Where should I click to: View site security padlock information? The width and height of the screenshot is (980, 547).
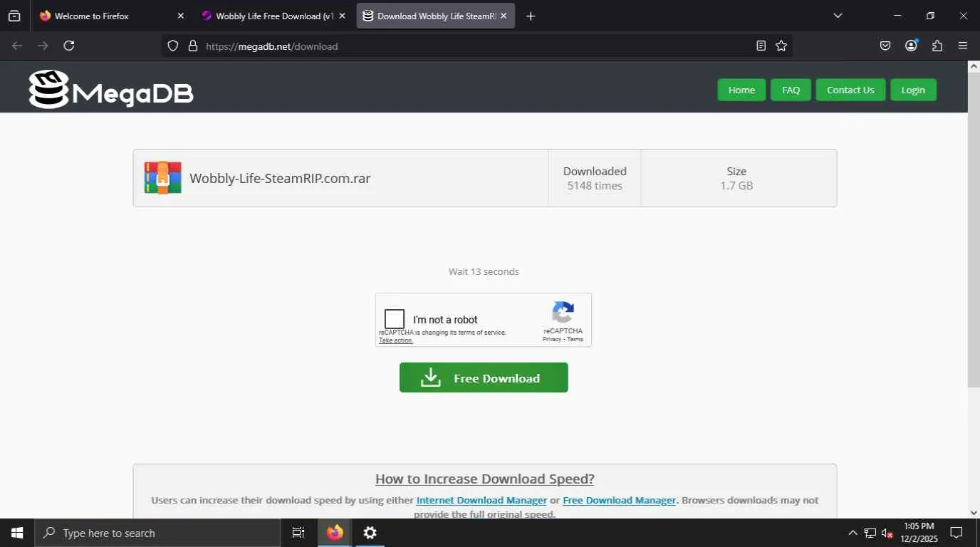(x=192, y=46)
